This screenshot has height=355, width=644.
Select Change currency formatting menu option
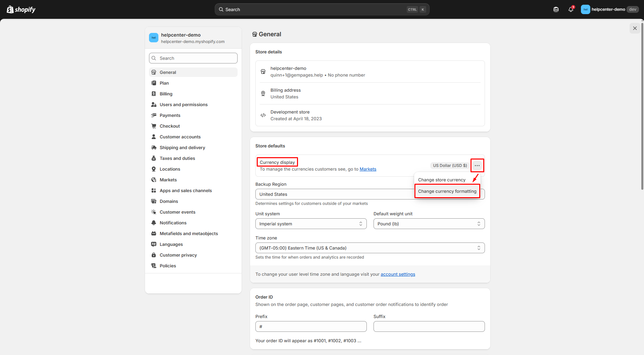(x=447, y=191)
